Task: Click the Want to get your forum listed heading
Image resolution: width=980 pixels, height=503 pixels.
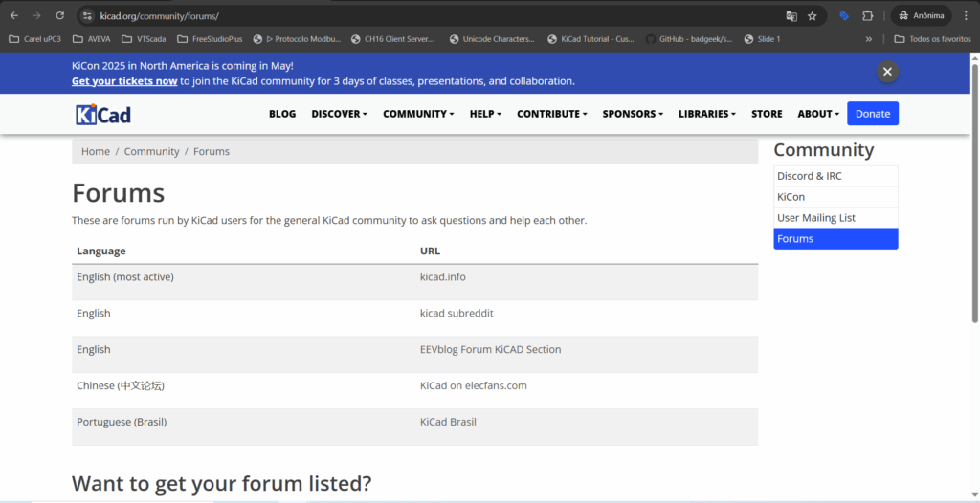Action: click(x=222, y=483)
